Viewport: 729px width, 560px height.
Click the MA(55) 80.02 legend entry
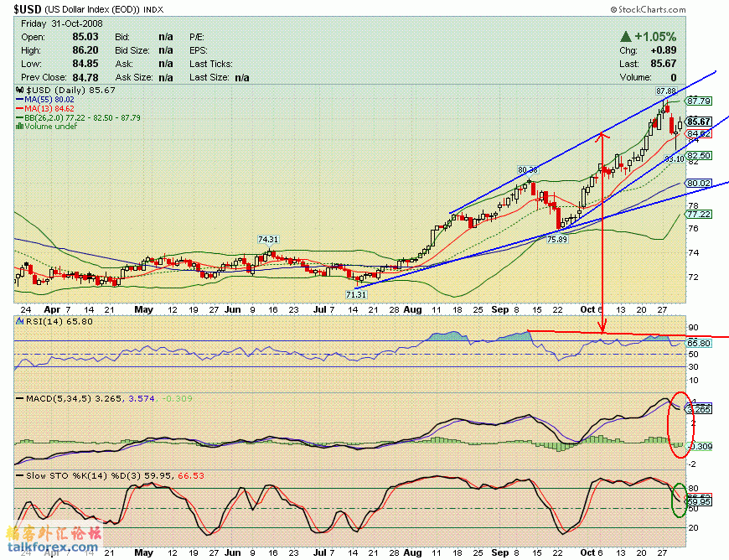45,100
